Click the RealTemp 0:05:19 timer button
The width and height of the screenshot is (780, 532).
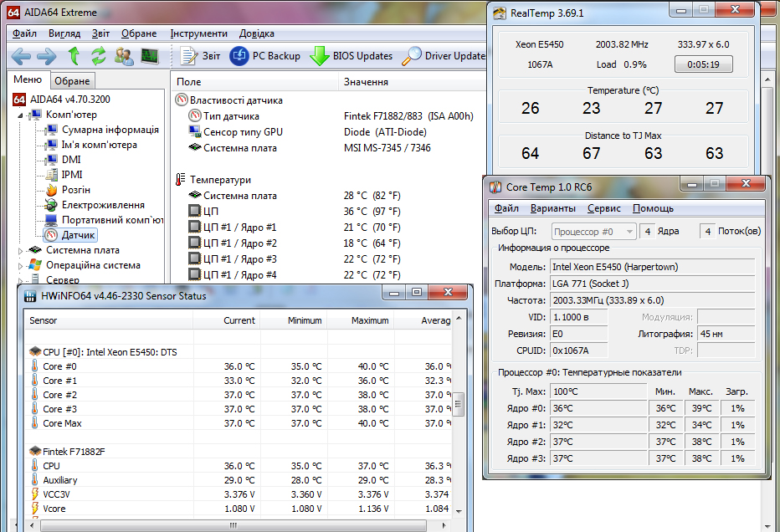pyautogui.click(x=703, y=64)
